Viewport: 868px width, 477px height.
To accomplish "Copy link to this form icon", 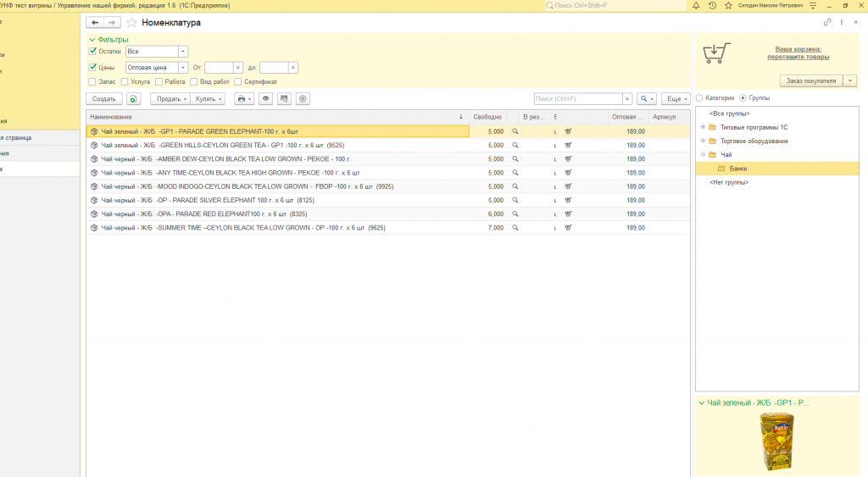I will point(827,22).
